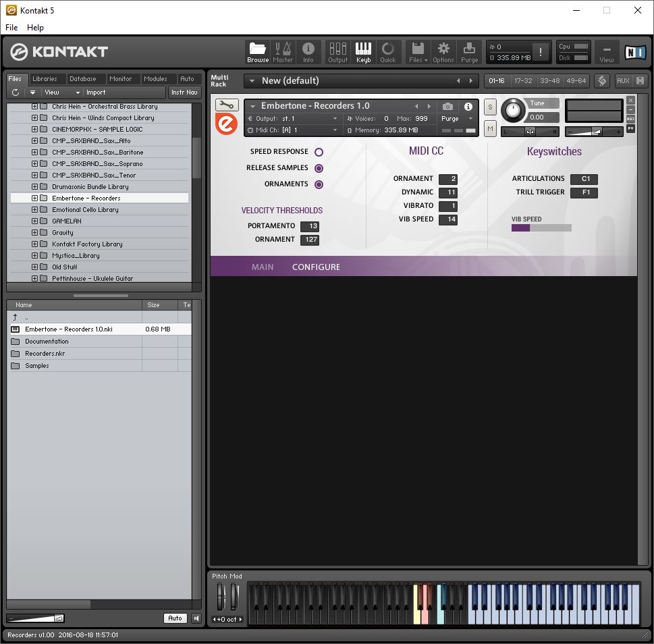This screenshot has height=644, width=654.
Task: Toggle the ORNAMENTS option
Action: [319, 184]
